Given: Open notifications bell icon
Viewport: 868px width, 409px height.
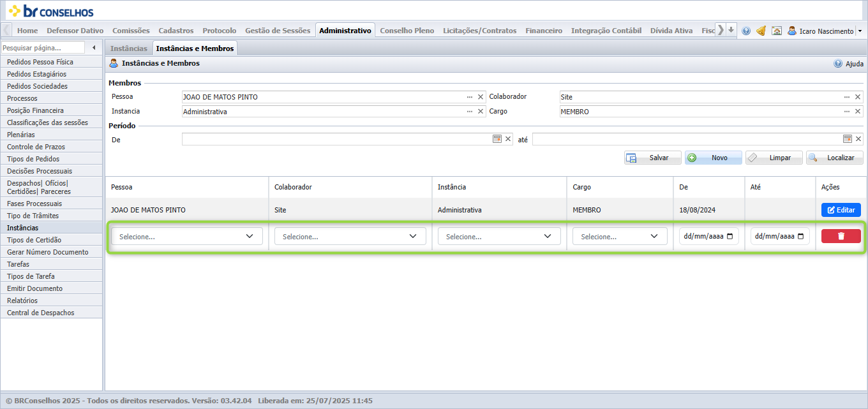Looking at the screenshot, I should point(761,31).
